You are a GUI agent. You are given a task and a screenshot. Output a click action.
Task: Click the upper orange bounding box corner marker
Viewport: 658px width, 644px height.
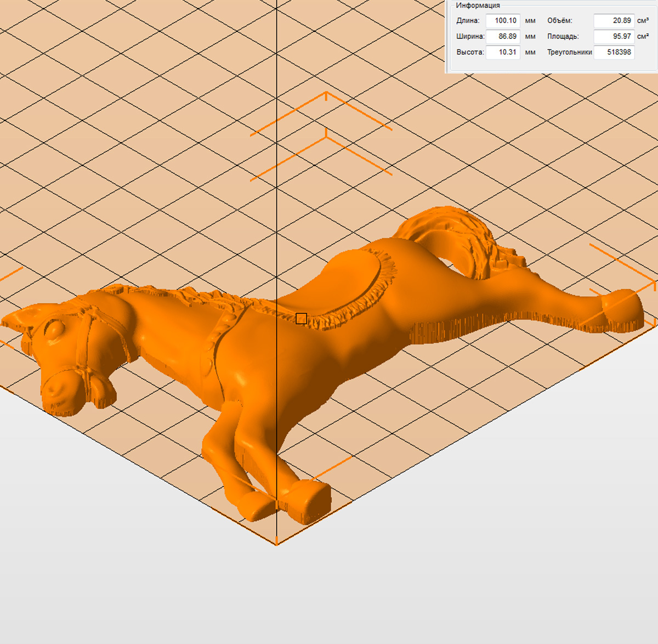tap(326, 96)
